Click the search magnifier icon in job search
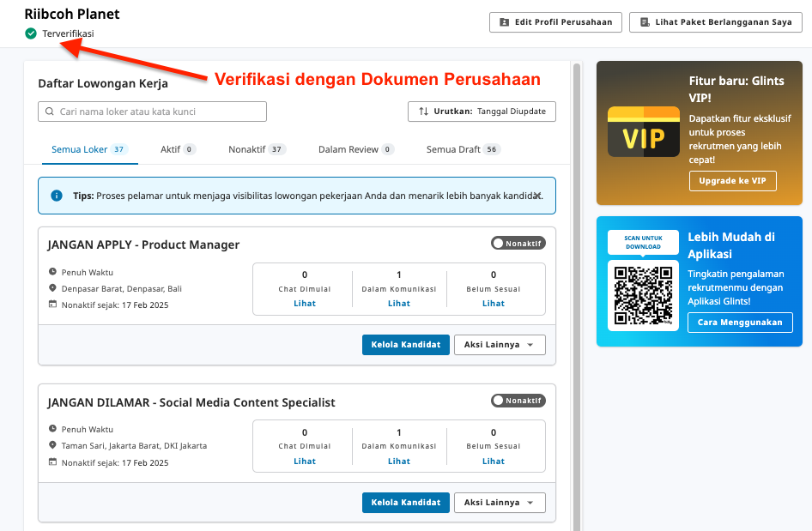 (50, 112)
